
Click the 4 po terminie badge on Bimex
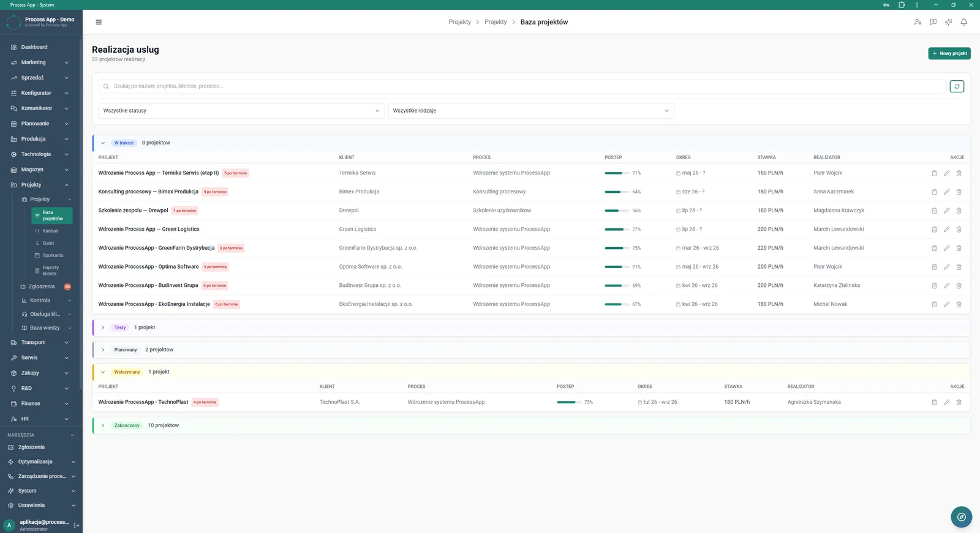point(215,192)
